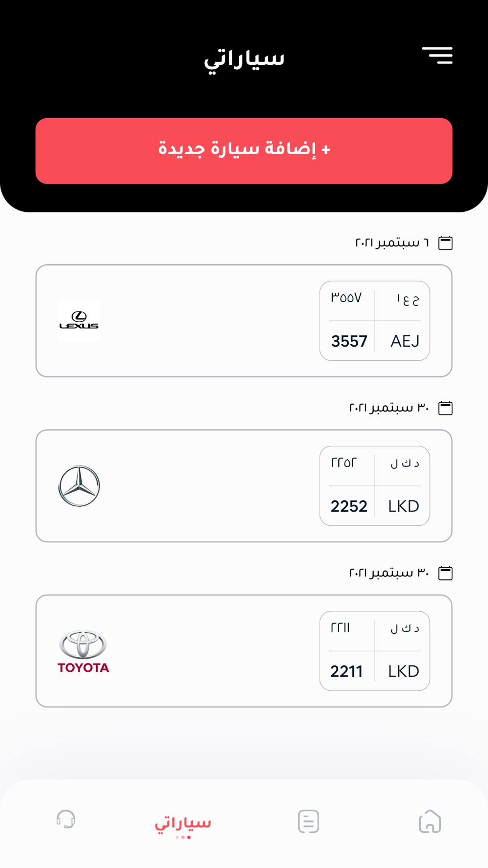The image size is (488, 868).
Task: Open the Toyota car card
Action: [x=244, y=651]
